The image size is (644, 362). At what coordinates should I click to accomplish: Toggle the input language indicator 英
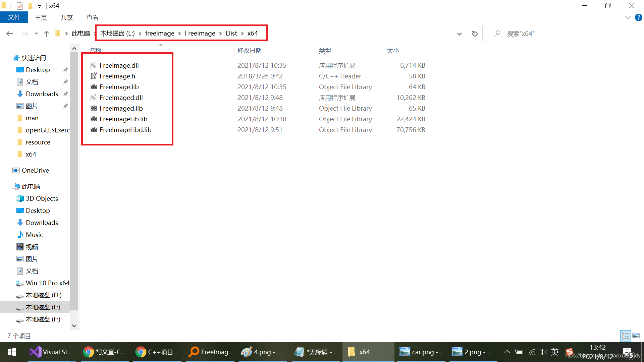pyautogui.click(x=555, y=352)
